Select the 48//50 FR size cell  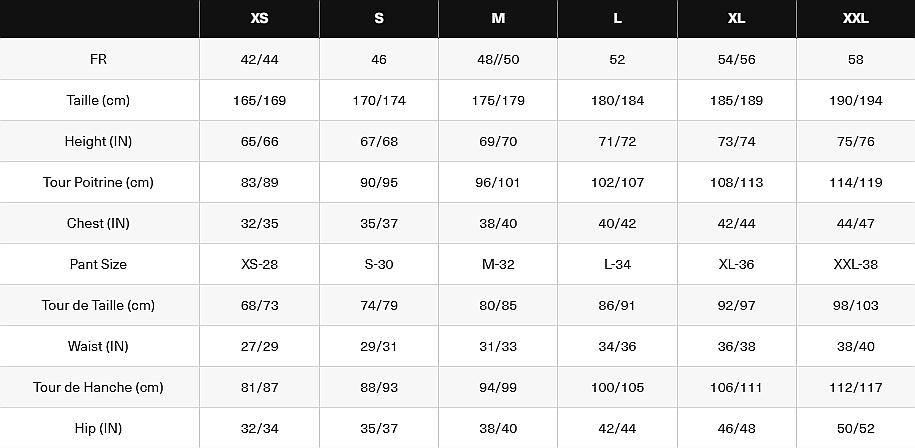pos(498,60)
